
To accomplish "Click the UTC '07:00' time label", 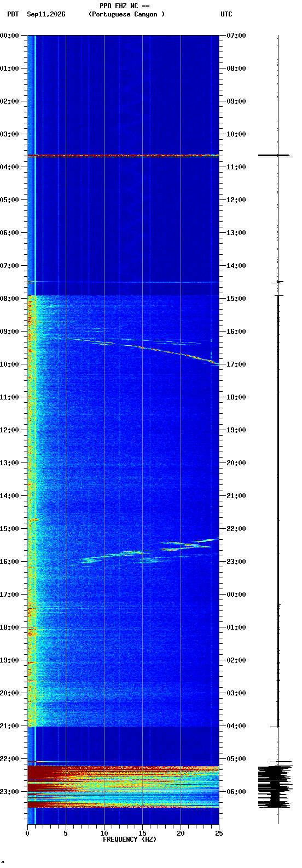I will (236, 36).
